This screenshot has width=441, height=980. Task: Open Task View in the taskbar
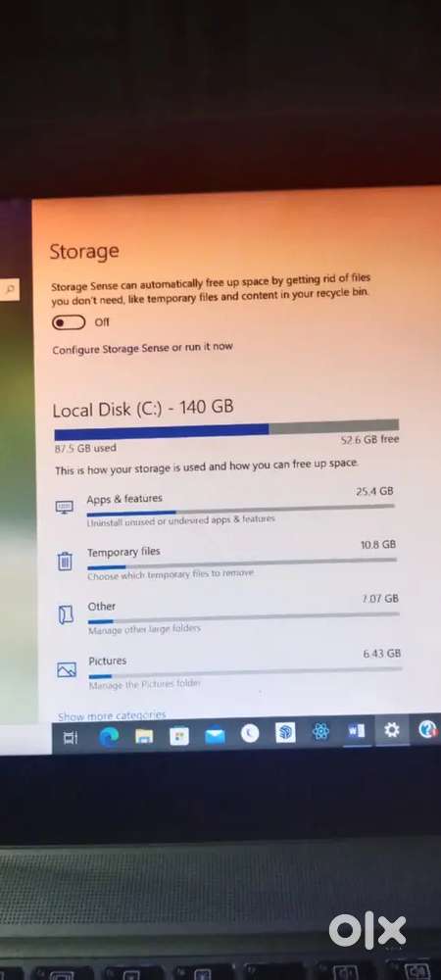(72, 738)
